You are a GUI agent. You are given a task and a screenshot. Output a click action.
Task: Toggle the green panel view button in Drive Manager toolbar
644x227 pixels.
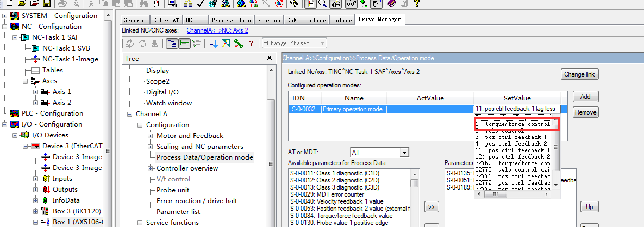[x=184, y=43]
